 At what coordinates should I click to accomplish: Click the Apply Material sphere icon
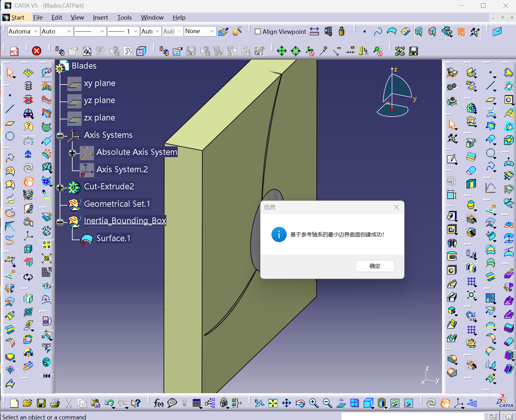pyautogui.click(x=237, y=31)
